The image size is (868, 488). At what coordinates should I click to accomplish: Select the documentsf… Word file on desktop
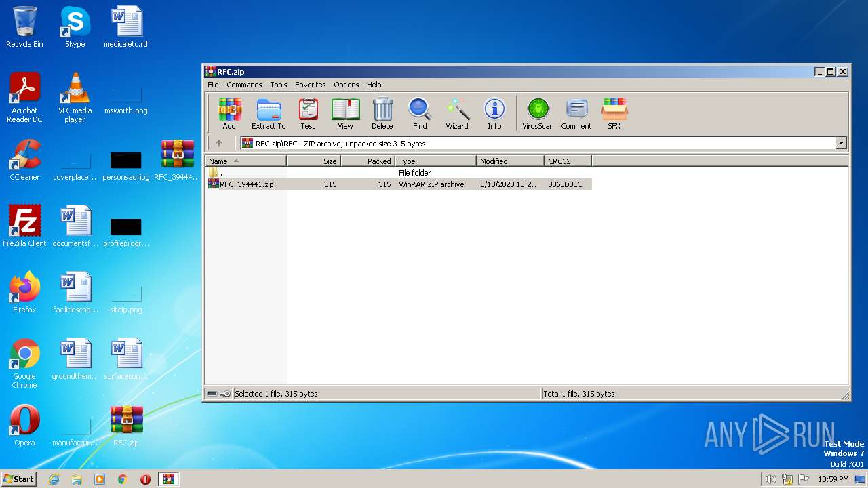click(x=75, y=226)
